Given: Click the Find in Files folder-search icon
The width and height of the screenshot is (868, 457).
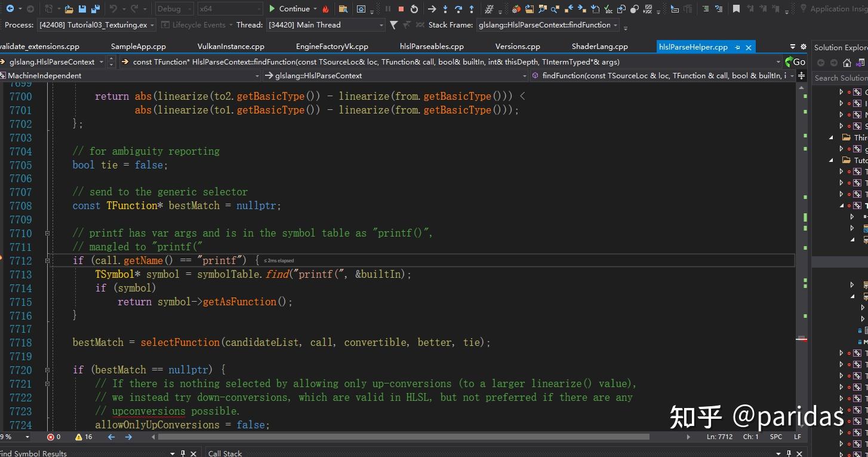Looking at the screenshot, I should [343, 9].
